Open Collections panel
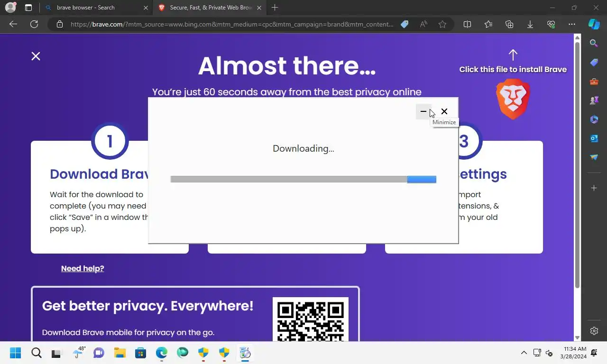The width and height of the screenshot is (607, 364). 509,24
